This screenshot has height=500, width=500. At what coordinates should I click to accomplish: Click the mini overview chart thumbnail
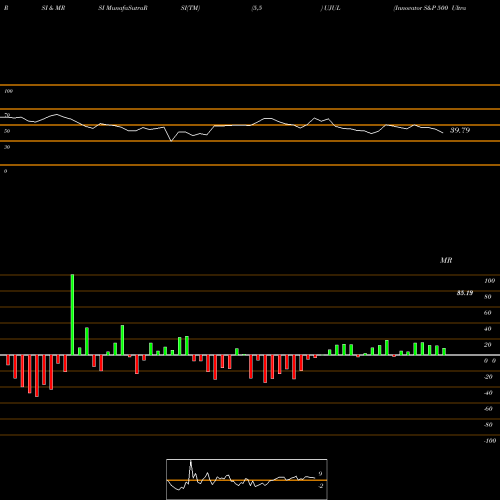(247, 479)
